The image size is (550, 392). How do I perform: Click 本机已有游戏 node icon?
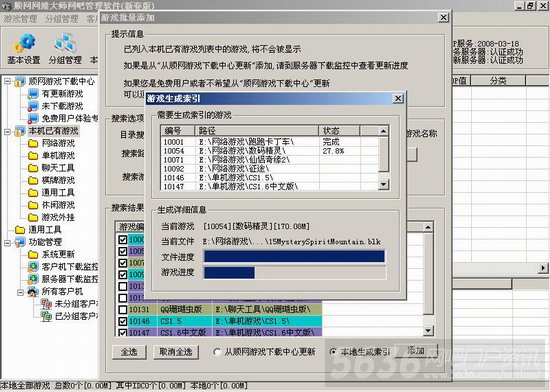click(19, 131)
